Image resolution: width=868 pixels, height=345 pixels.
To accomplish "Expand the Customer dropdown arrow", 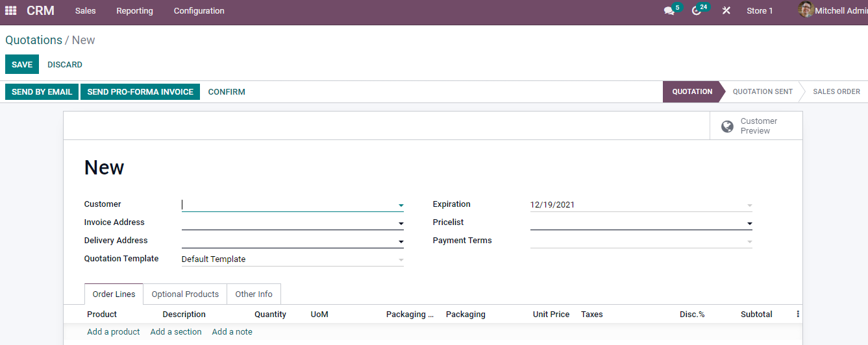I will point(401,206).
